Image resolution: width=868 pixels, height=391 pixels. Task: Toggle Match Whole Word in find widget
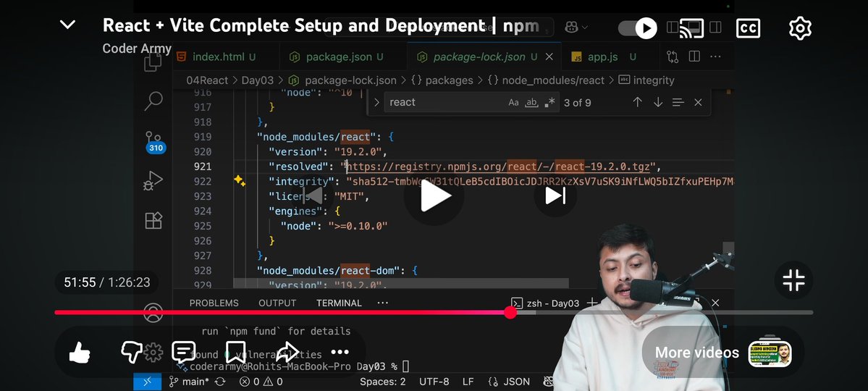531,103
